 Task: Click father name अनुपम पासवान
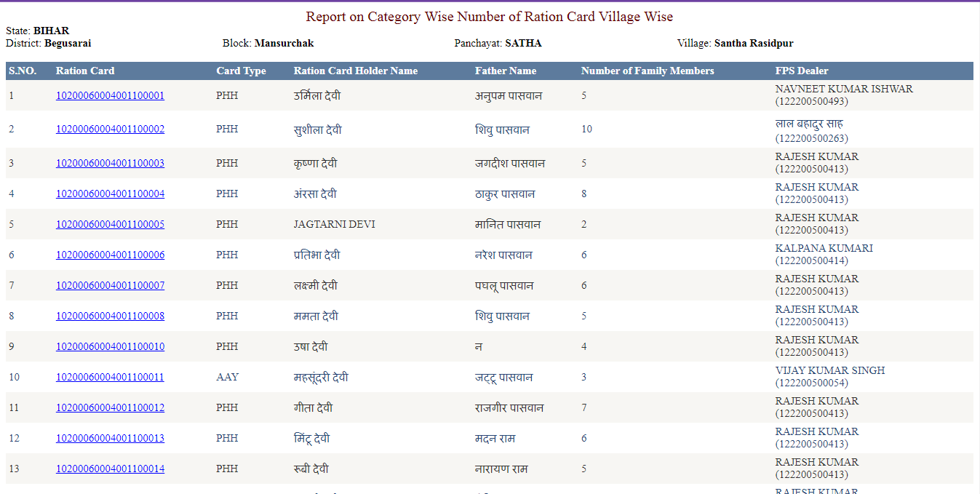pyautogui.click(x=509, y=95)
